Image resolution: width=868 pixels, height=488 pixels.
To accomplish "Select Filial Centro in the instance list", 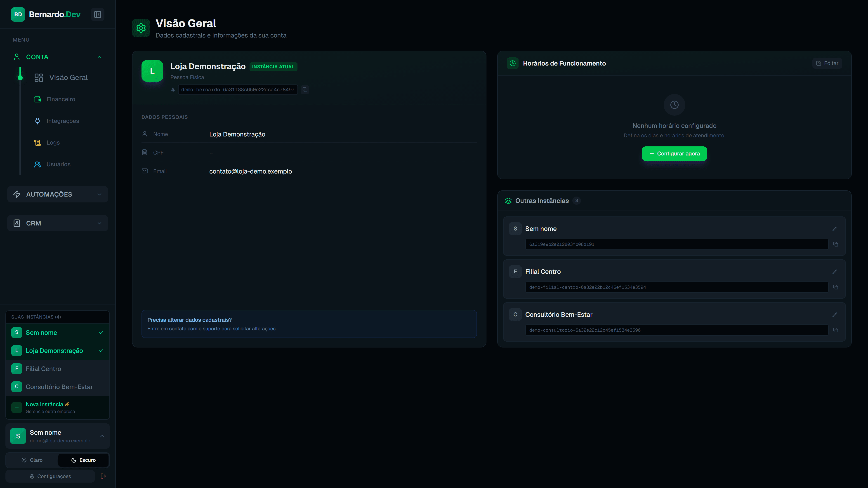I will 58,369.
